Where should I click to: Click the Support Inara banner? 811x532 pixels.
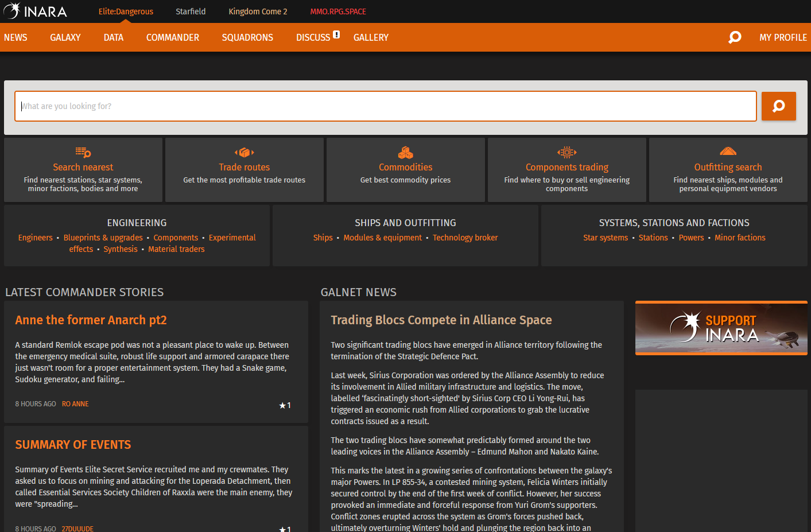click(721, 328)
